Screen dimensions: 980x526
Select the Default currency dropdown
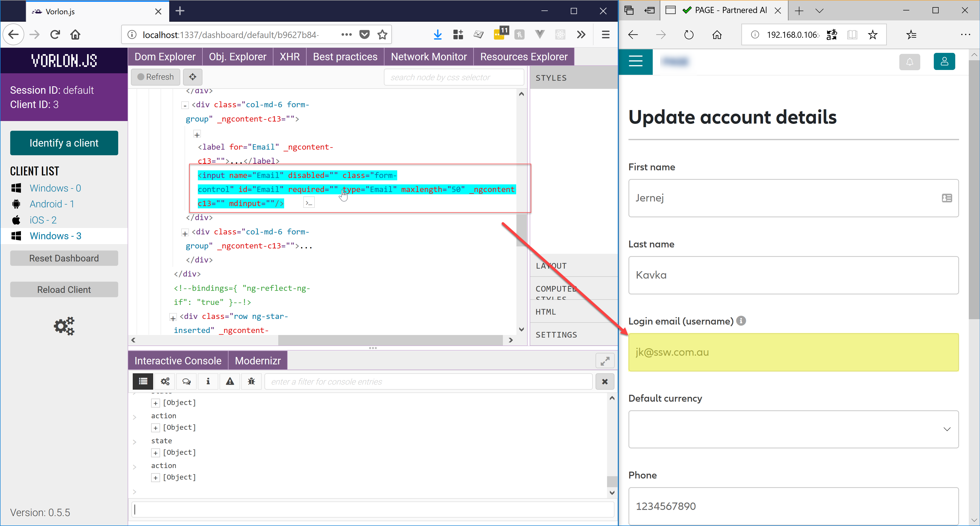[793, 428]
